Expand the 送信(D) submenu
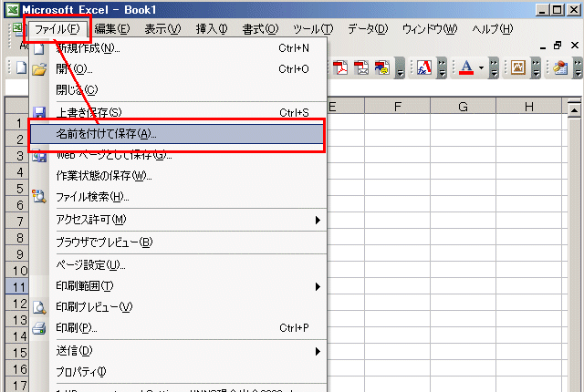The width and height of the screenshot is (584, 392). (x=318, y=352)
